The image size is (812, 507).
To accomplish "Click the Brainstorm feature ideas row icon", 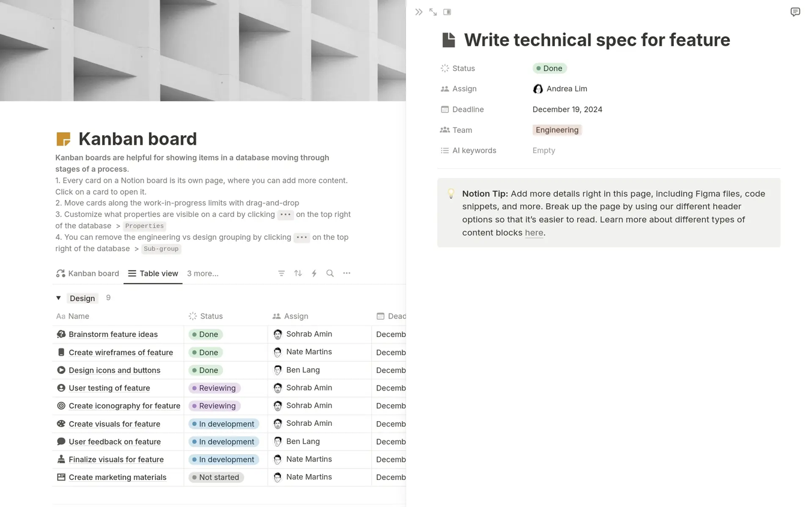I will [x=61, y=334].
